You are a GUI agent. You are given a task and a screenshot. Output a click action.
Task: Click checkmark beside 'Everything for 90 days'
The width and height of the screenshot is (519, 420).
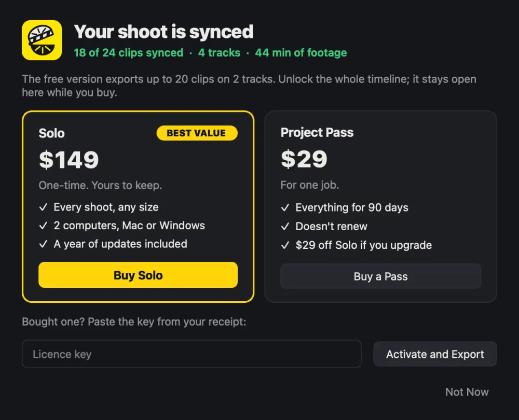285,208
